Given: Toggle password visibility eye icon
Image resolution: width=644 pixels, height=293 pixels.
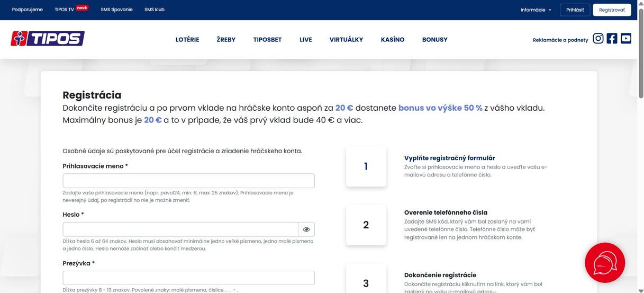Looking at the screenshot, I should [x=306, y=229].
